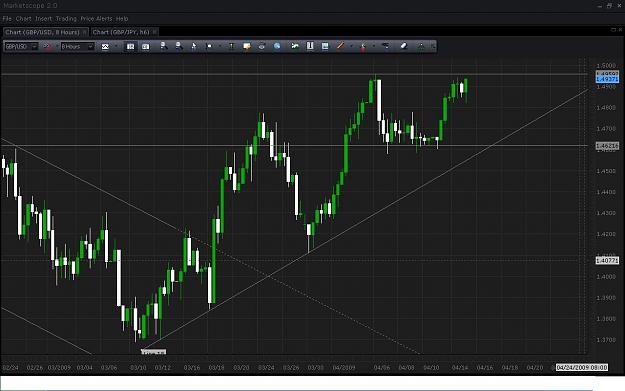
Task: Click the 04/14 date on time axis
Action: click(460, 367)
